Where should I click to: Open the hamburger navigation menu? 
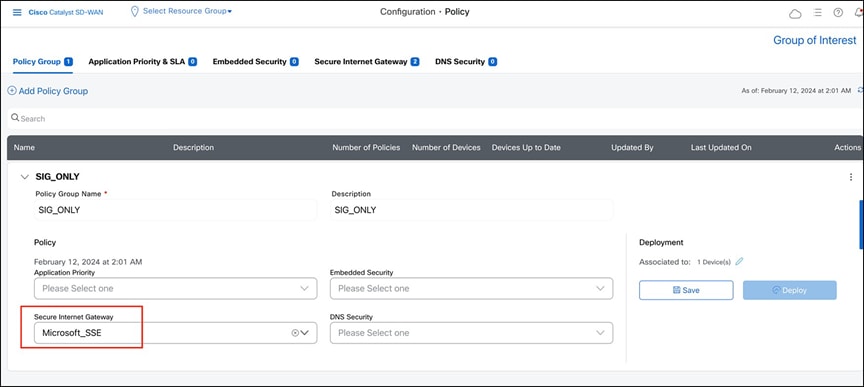point(17,12)
